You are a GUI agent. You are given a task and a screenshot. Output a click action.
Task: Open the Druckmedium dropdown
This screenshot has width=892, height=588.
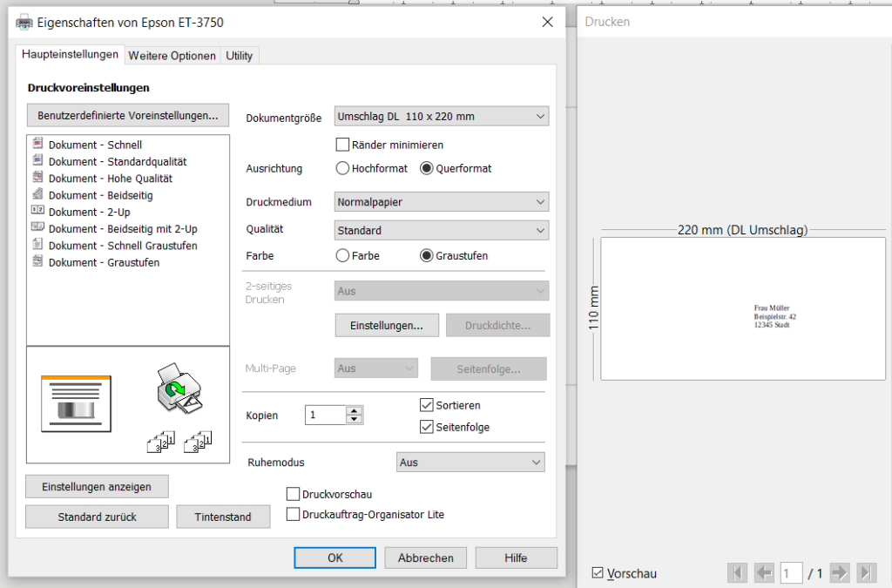[x=442, y=202]
